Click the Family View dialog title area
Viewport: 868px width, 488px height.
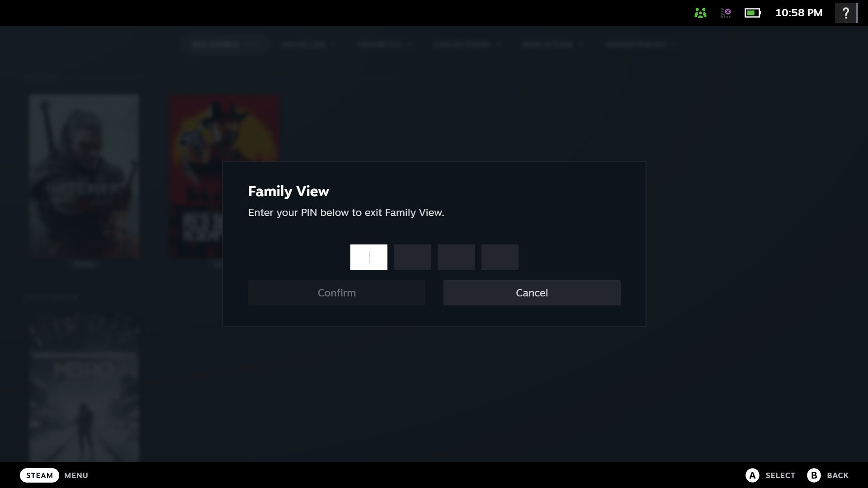click(x=288, y=191)
